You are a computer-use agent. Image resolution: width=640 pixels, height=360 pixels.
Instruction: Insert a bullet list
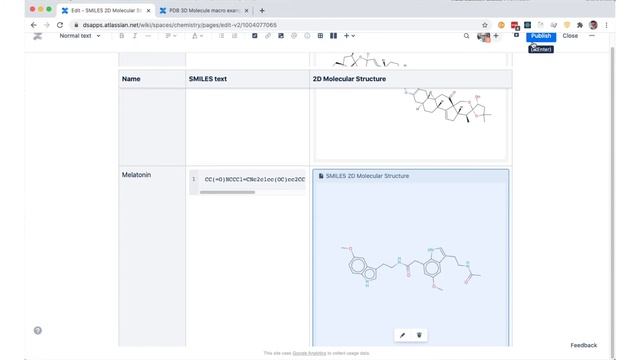[x=222, y=36]
